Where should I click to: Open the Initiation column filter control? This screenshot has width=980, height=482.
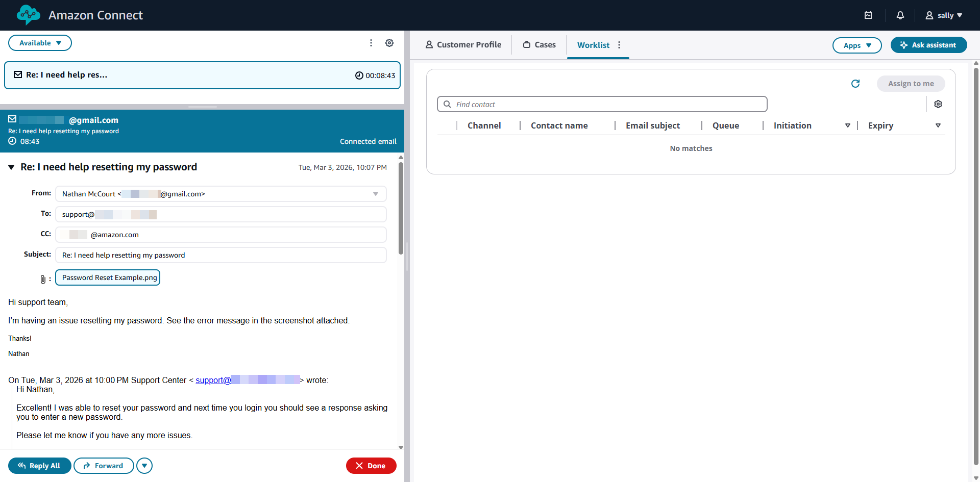848,125
